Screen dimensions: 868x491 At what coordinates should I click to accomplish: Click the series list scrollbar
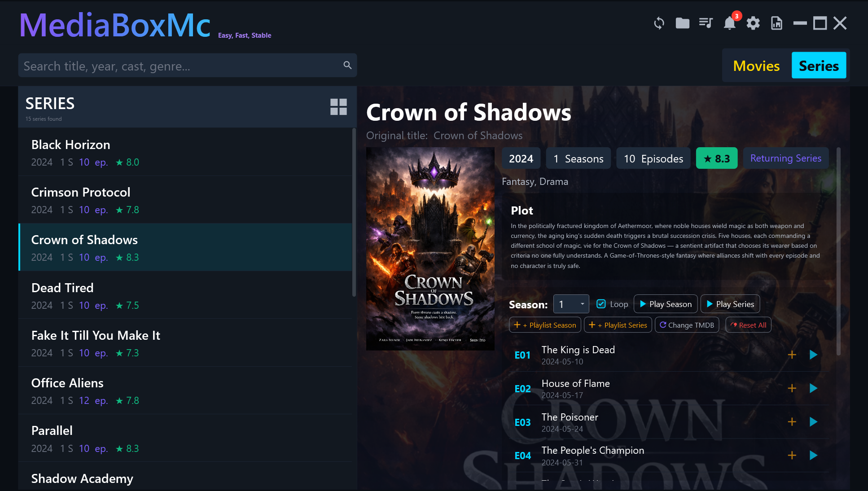354,212
